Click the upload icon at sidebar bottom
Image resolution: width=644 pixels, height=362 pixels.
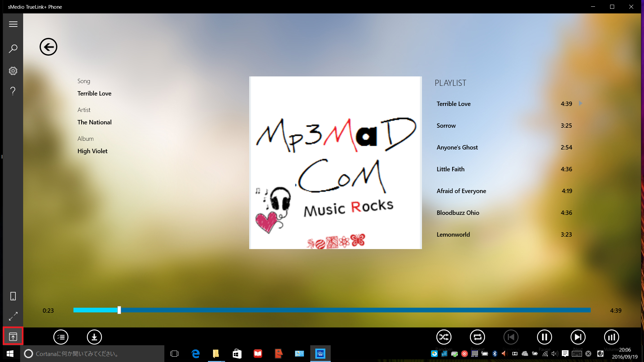tap(13, 337)
